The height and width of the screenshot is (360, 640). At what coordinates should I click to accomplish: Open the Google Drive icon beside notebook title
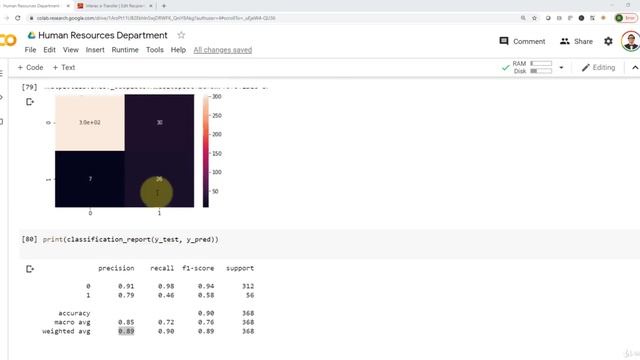coord(31,36)
